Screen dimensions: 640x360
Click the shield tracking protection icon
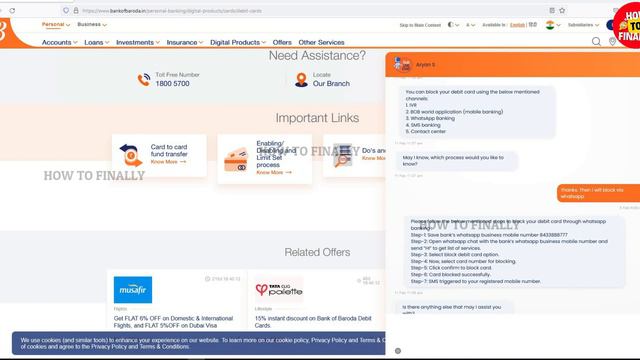(x=66, y=11)
